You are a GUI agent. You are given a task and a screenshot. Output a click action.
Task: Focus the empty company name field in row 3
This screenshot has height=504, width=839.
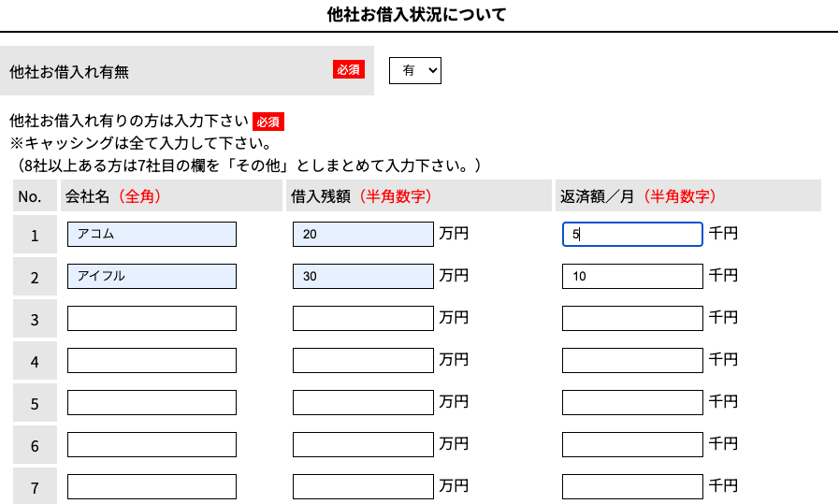click(152, 318)
